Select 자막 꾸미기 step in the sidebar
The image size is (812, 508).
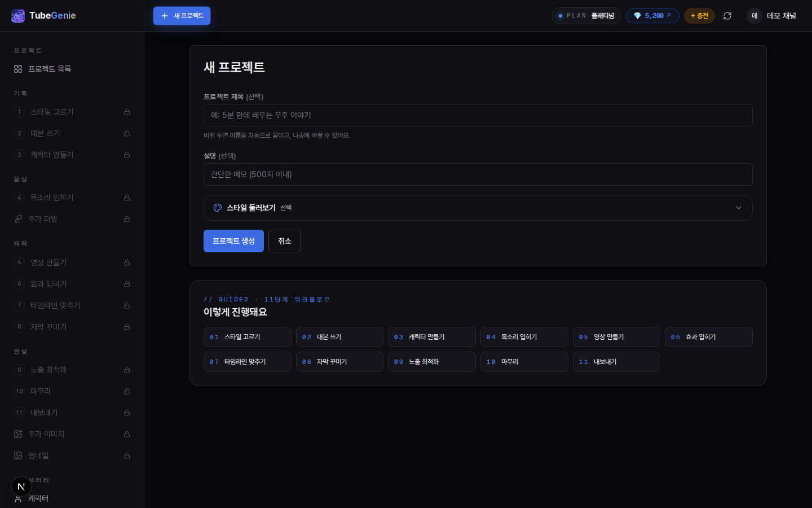point(72,327)
